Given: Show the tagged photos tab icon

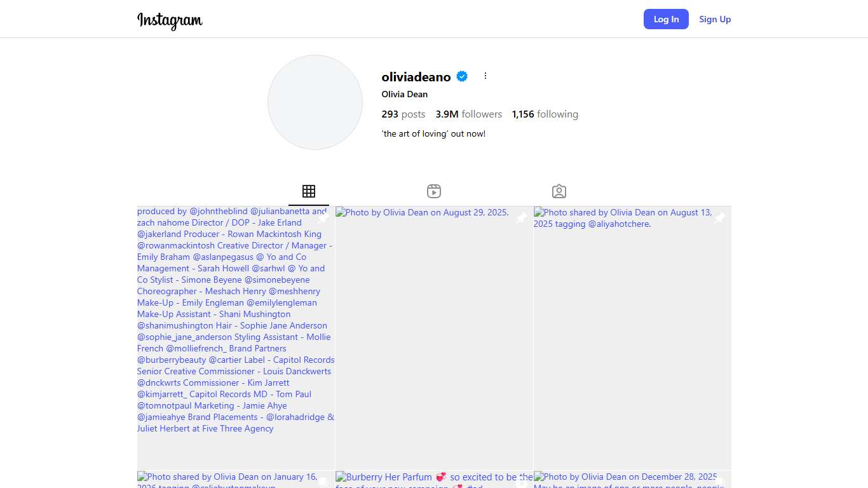Looking at the screenshot, I should coord(559,191).
